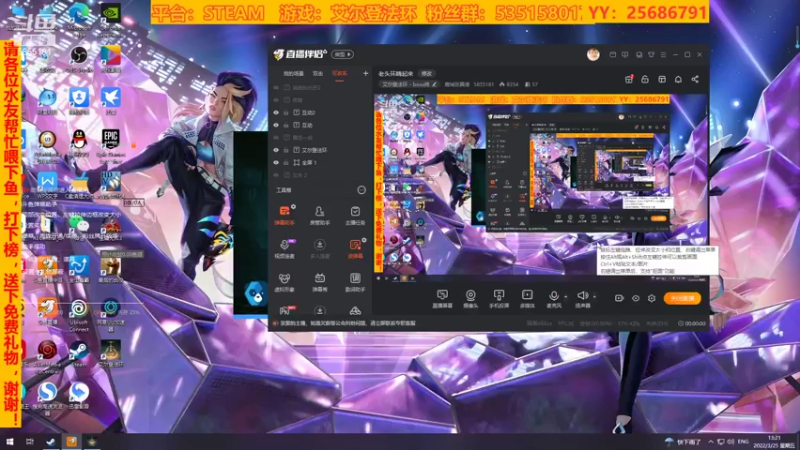Add 手机投屏 phone mirroring source
Image resolution: width=800 pixels, height=450 pixels.
click(x=498, y=298)
